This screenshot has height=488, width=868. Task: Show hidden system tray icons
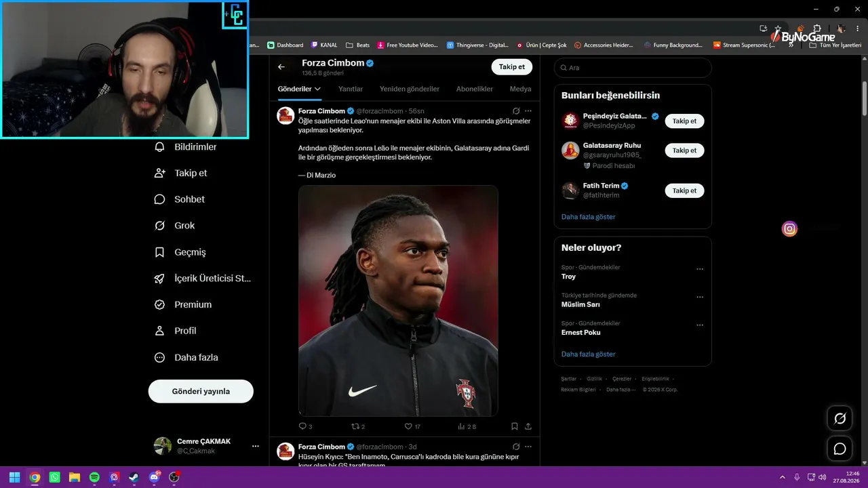(x=783, y=477)
